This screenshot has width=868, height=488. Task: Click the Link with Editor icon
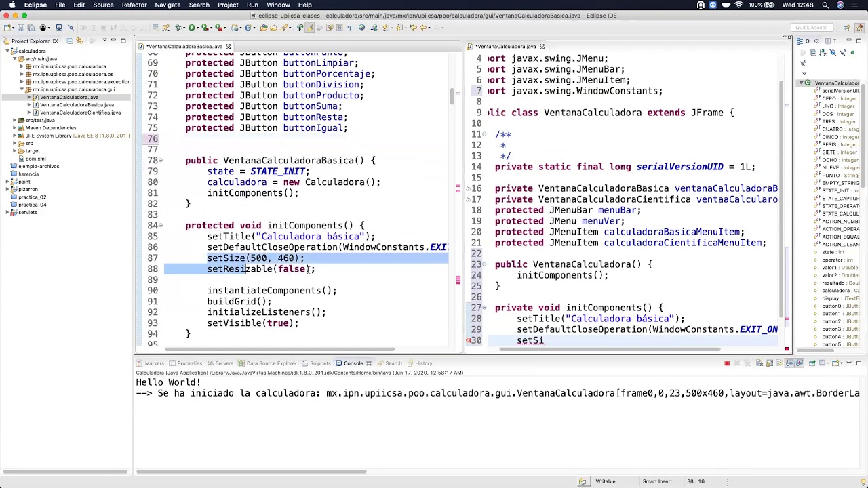[79, 41]
